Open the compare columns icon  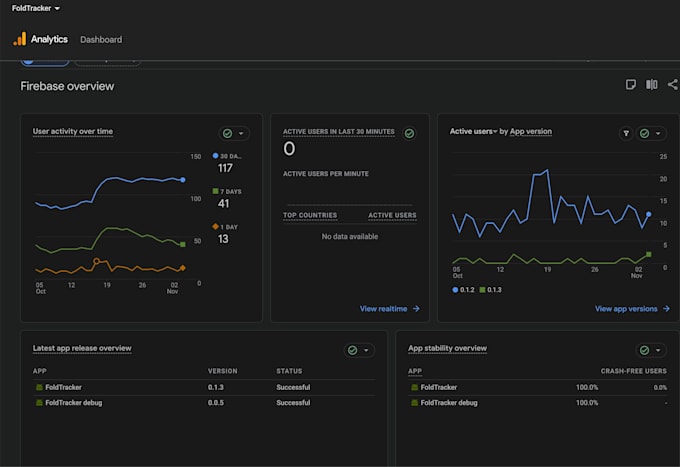click(x=651, y=84)
